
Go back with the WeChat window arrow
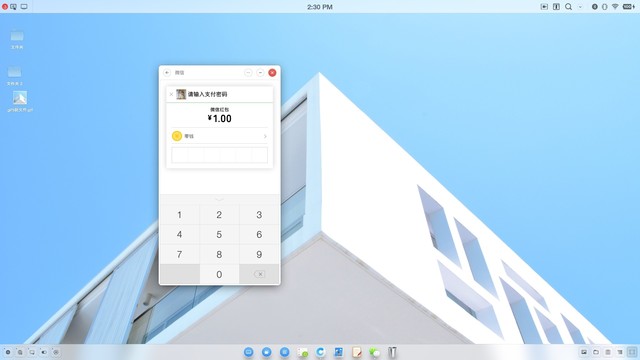(x=167, y=73)
